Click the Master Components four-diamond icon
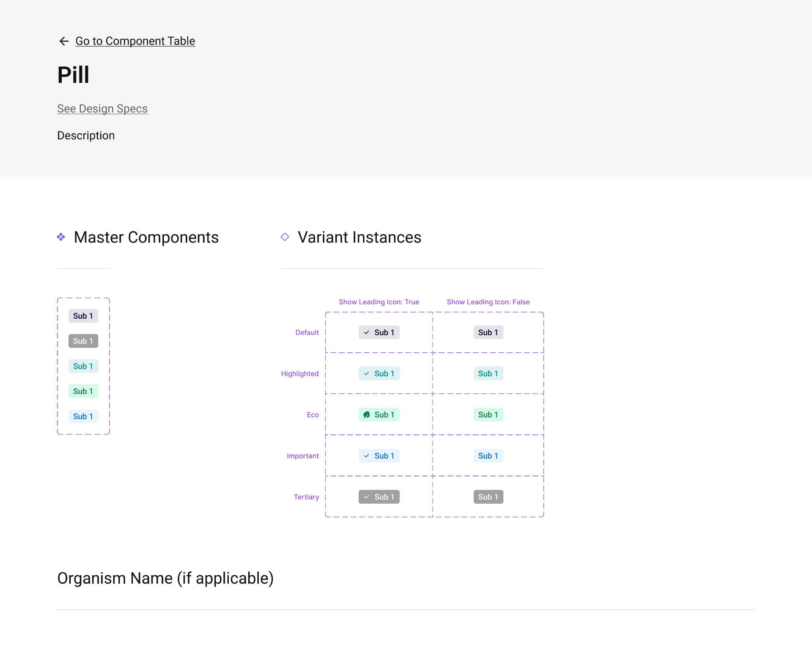The image size is (812, 667). coord(61,237)
